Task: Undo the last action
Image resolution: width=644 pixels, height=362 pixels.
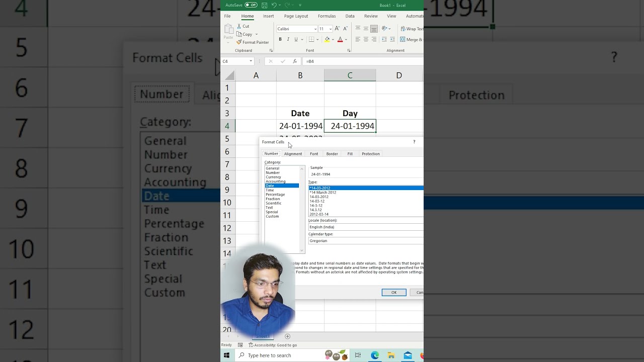Action: pos(274,5)
